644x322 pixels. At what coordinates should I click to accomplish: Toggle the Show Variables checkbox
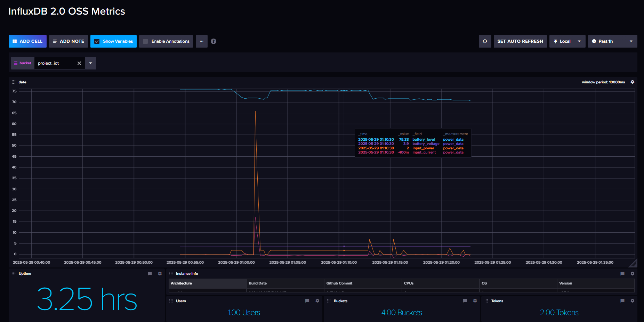97,41
